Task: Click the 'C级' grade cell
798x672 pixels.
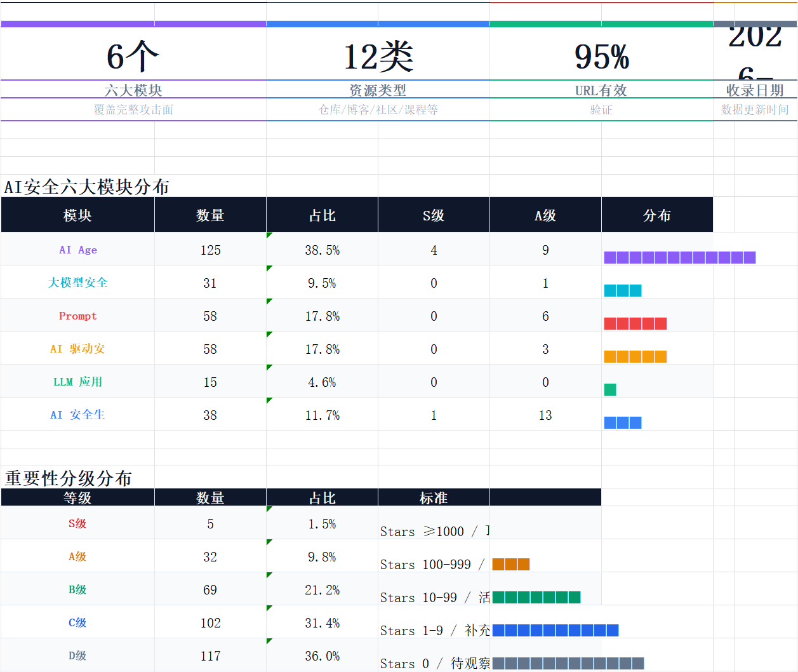Action: coord(77,622)
